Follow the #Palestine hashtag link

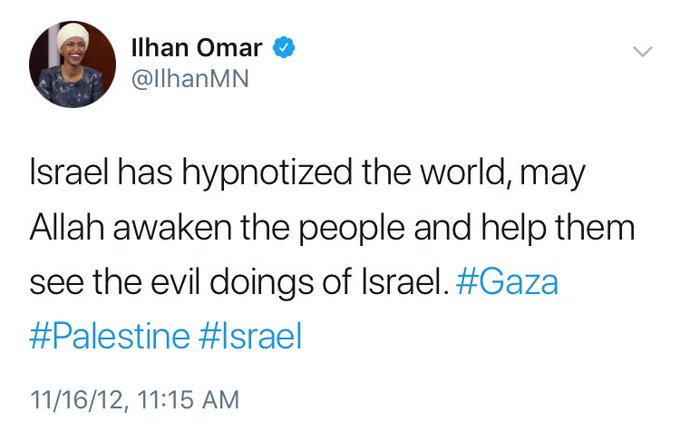coord(110,336)
